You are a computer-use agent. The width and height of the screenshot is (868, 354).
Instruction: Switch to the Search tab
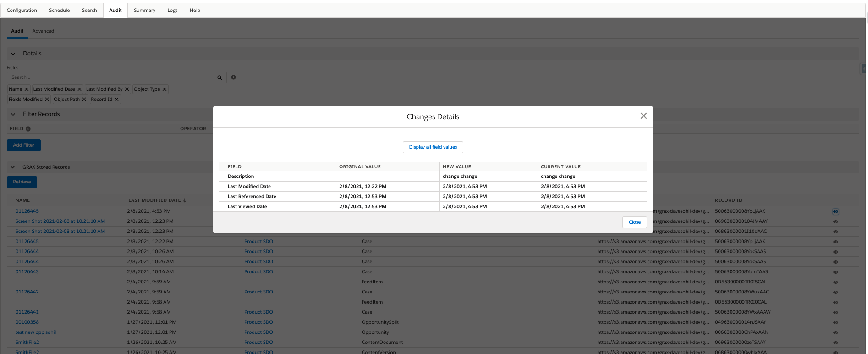[89, 10]
